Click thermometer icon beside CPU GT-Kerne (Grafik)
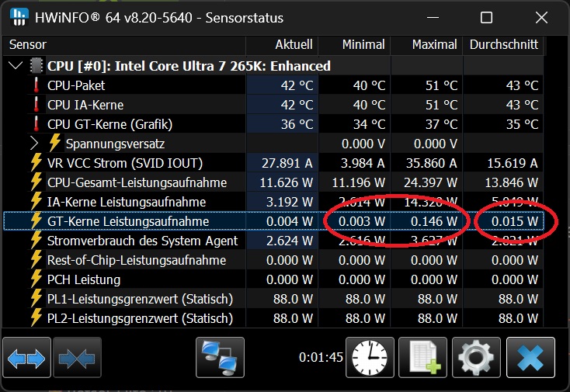Viewport: 570px width, 392px height. pos(36,124)
